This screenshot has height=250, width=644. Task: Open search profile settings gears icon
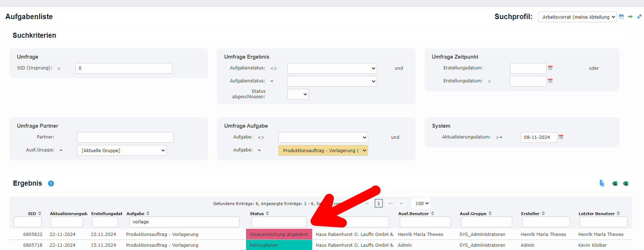(639, 17)
